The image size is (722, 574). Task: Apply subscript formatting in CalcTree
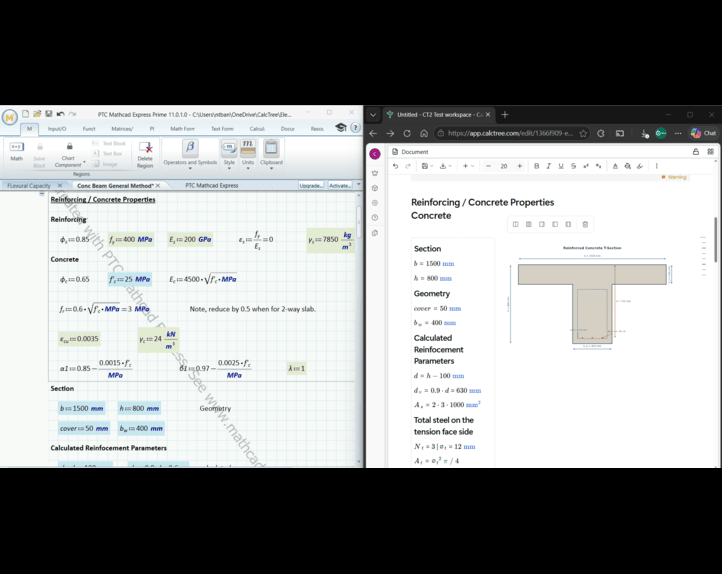(x=598, y=166)
